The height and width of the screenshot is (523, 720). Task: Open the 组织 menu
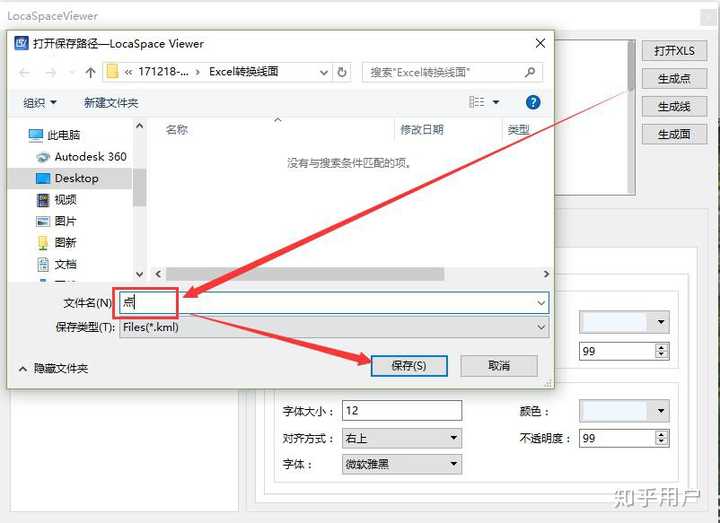[x=39, y=102]
